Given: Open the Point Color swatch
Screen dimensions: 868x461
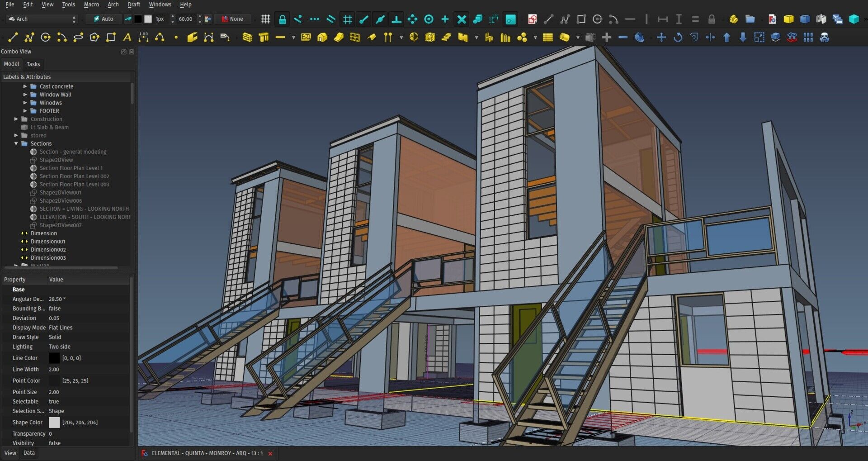Looking at the screenshot, I should pos(54,380).
